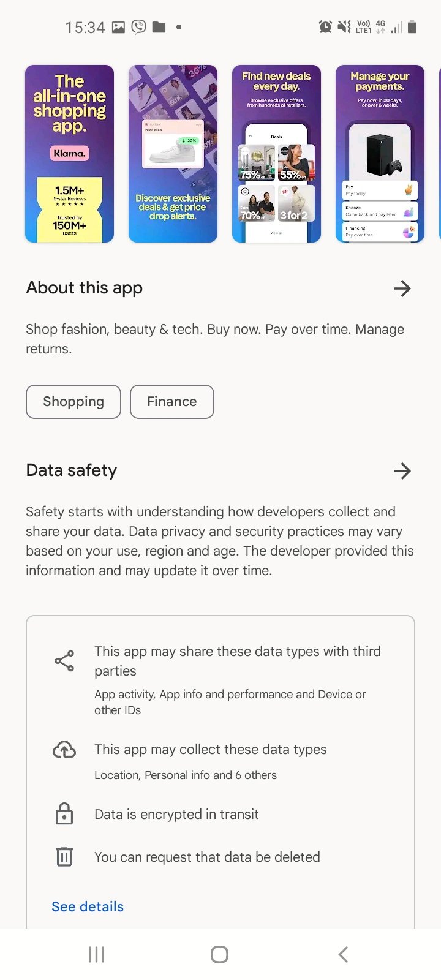
Task: Select the Data safety heading
Action: [71, 470]
